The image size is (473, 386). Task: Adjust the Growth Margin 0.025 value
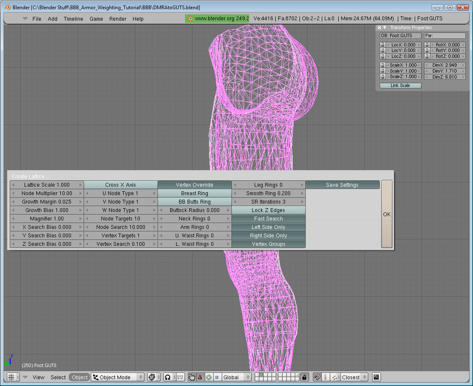coord(46,202)
